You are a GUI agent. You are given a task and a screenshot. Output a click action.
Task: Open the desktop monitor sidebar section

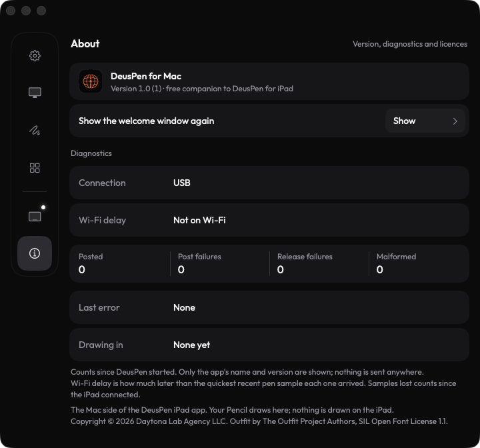35,93
